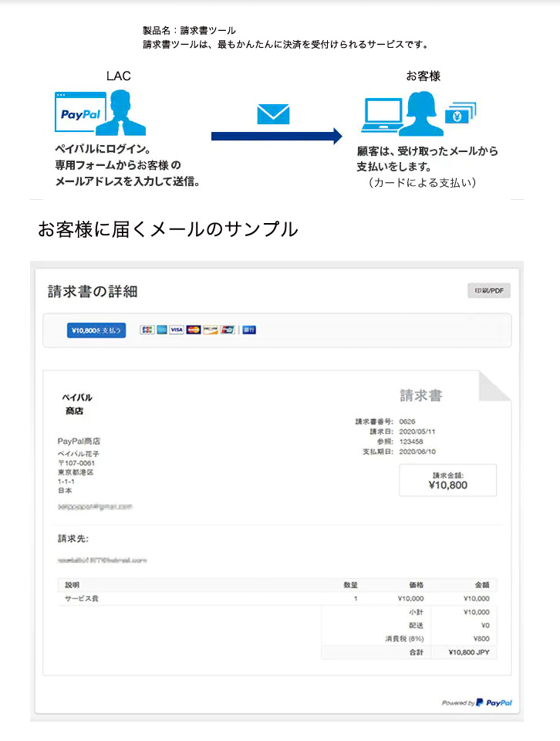The width and height of the screenshot is (560, 741).
Task: Click the （カードによる支払い） text
Action: click(x=422, y=182)
